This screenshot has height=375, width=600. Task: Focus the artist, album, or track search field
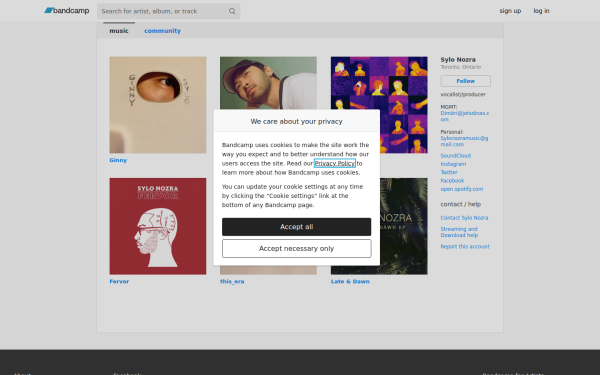168,11
